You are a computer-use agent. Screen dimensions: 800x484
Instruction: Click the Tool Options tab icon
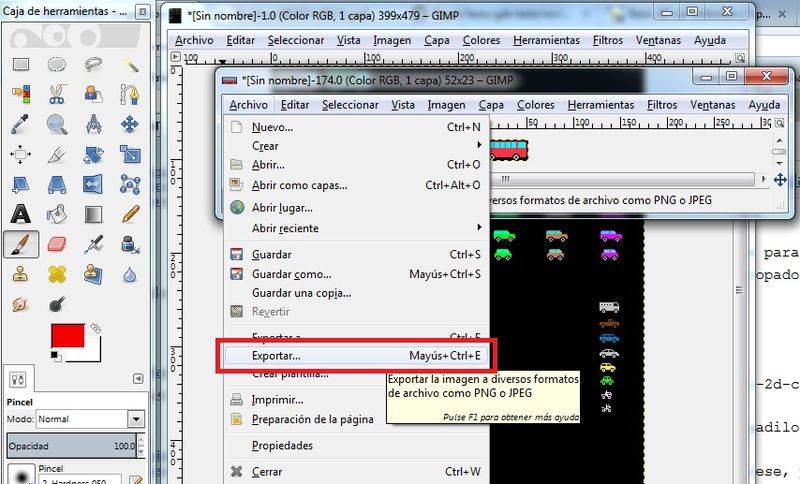pos(18,379)
